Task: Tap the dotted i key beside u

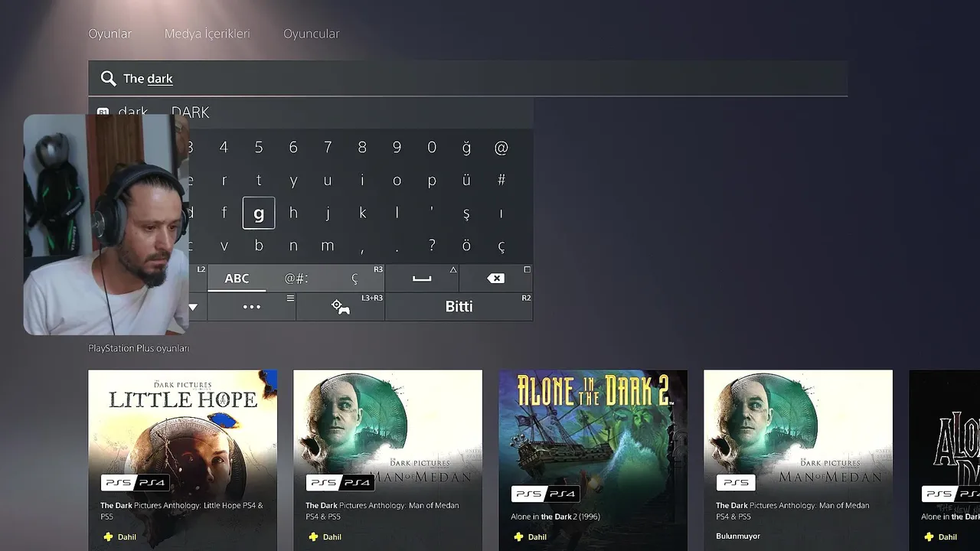Action: tap(362, 181)
